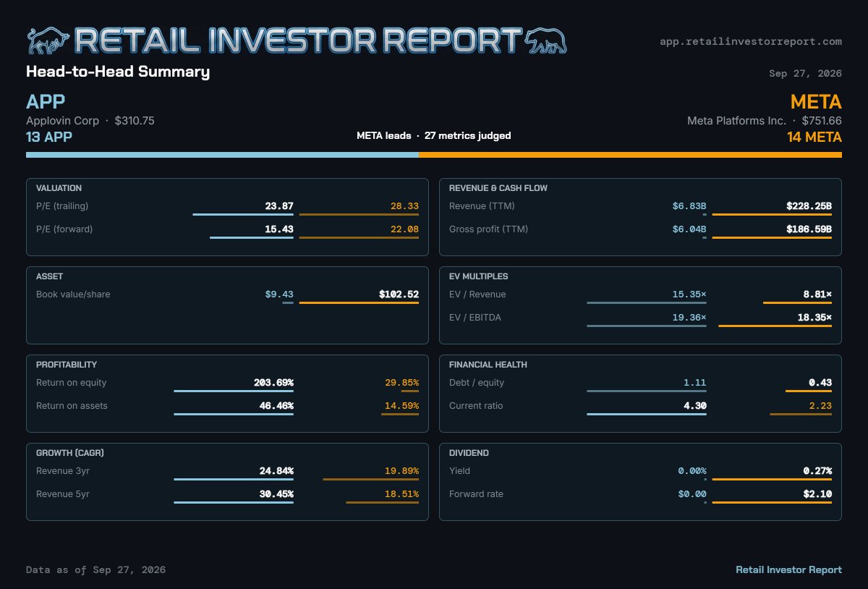Click Return on equity APP value 203.69%

coord(273,383)
